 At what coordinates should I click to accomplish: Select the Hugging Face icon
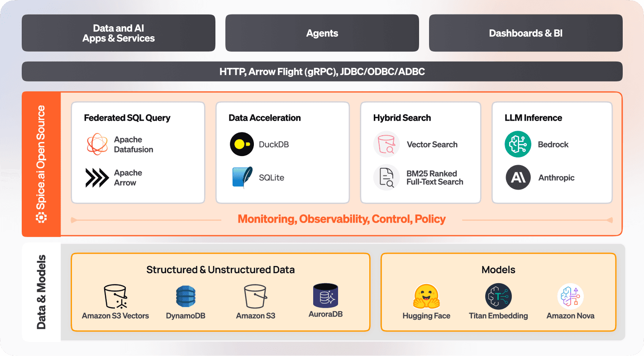point(426,296)
